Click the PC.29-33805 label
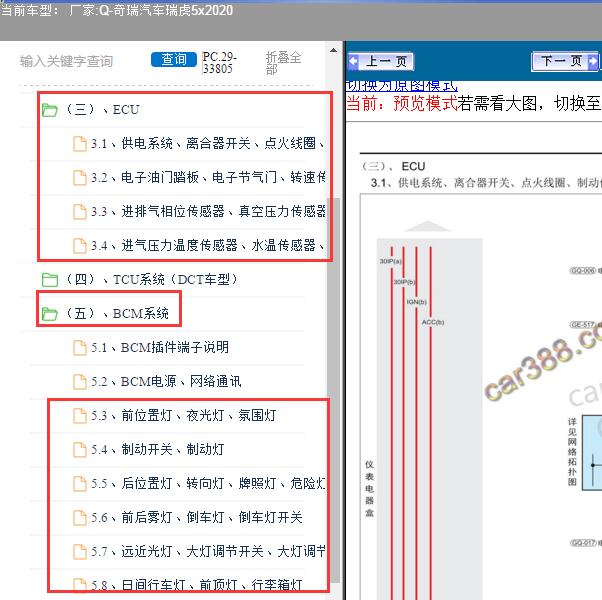602x600 pixels. pyautogui.click(x=219, y=63)
